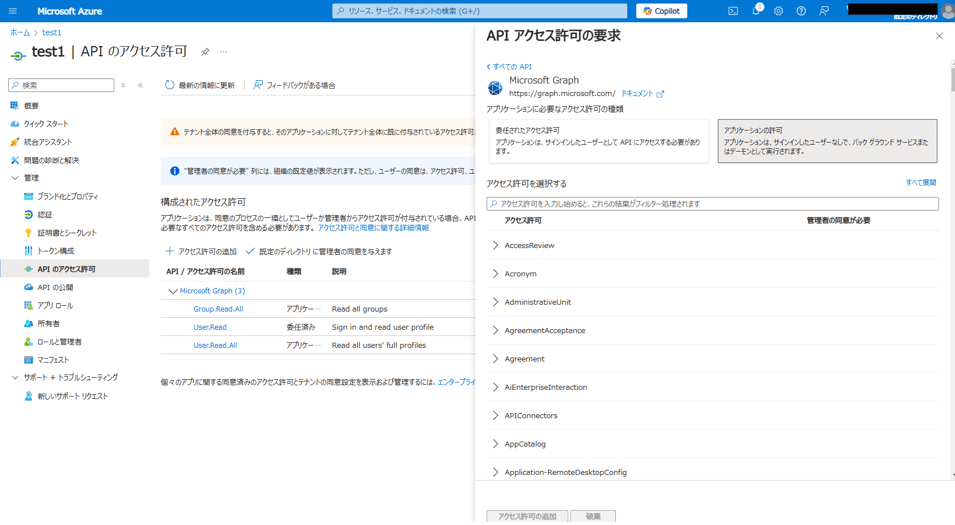Pin the test1 page with the pin icon
Screen dimensions: 955x525
click(x=205, y=52)
